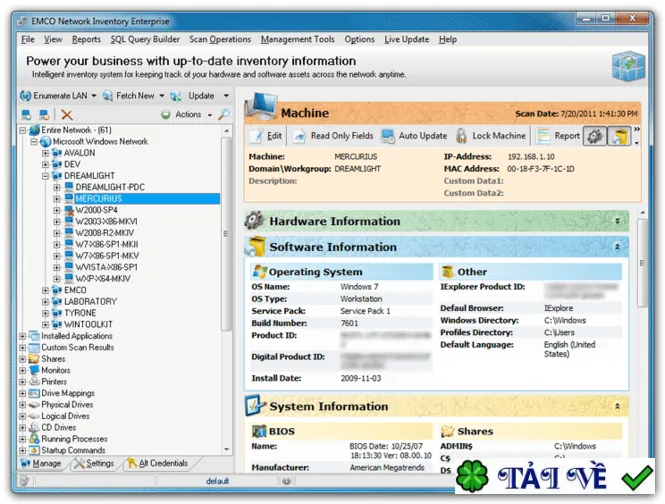Select WVISTA-X86-SP1 machine
This screenshot has height=504, width=665.
click(x=106, y=267)
